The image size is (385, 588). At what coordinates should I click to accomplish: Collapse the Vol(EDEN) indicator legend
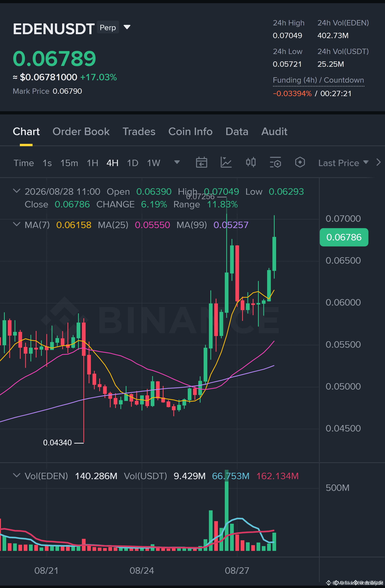(x=16, y=475)
